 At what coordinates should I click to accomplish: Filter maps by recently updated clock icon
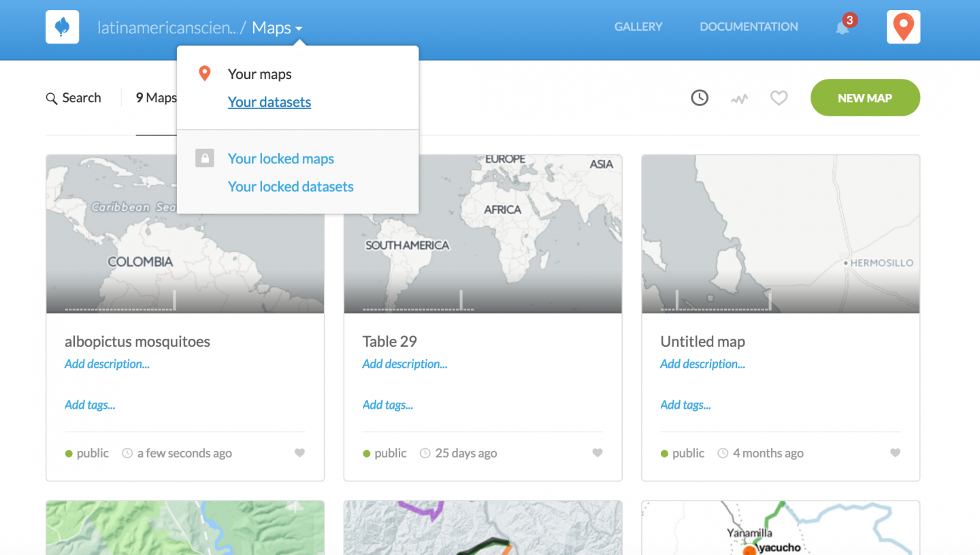(x=700, y=97)
